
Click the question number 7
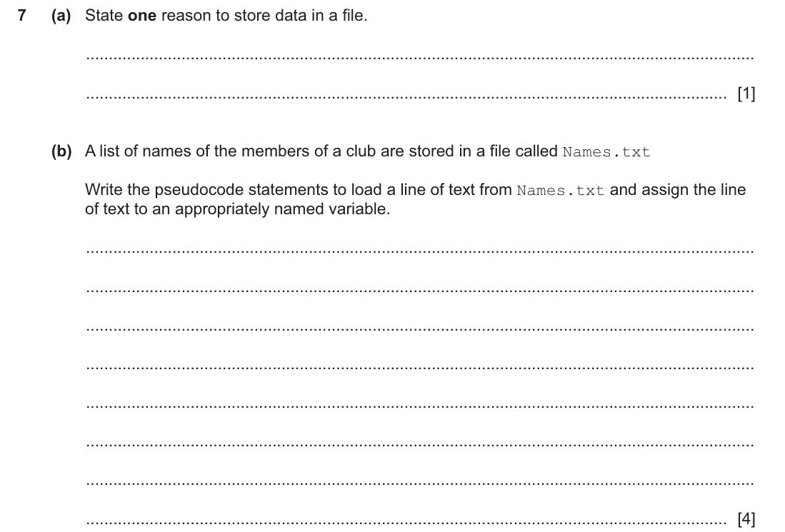point(21,16)
